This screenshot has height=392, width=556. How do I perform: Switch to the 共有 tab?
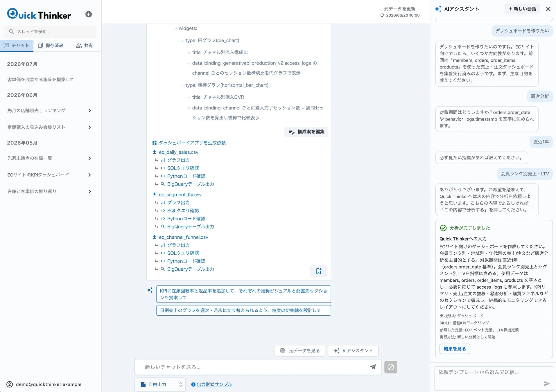coord(85,46)
